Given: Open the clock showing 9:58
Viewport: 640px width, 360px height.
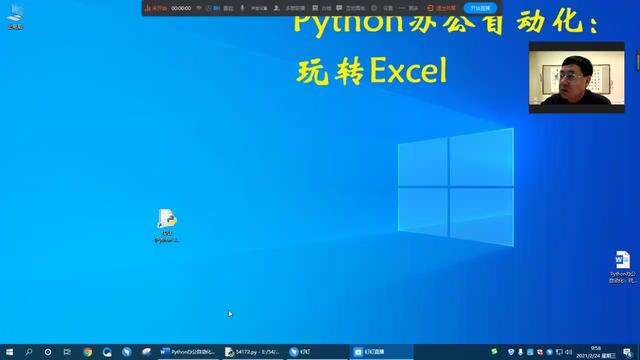Looking at the screenshot, I should tap(596, 352).
